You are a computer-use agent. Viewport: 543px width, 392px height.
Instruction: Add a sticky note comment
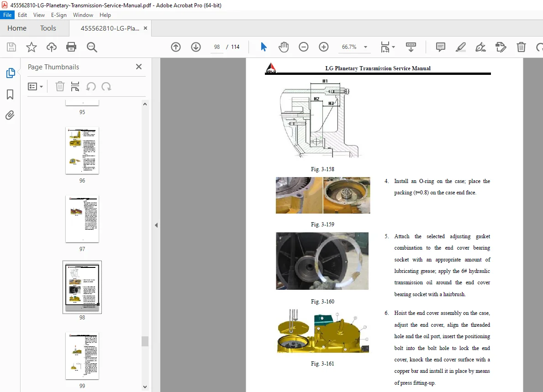pyautogui.click(x=441, y=47)
